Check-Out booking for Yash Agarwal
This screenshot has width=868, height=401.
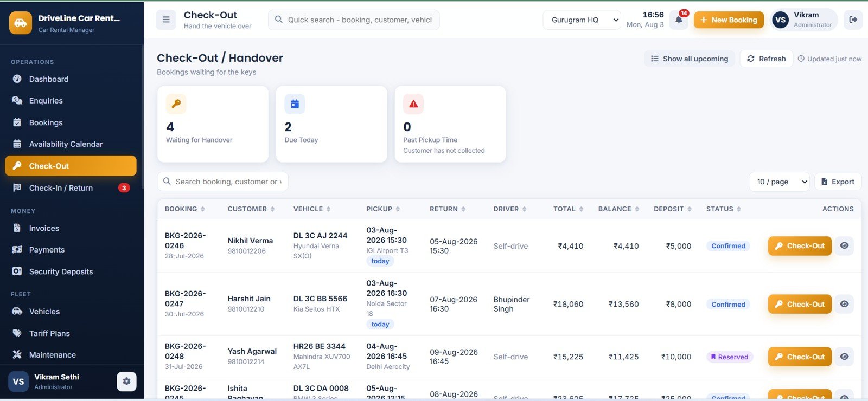point(800,357)
